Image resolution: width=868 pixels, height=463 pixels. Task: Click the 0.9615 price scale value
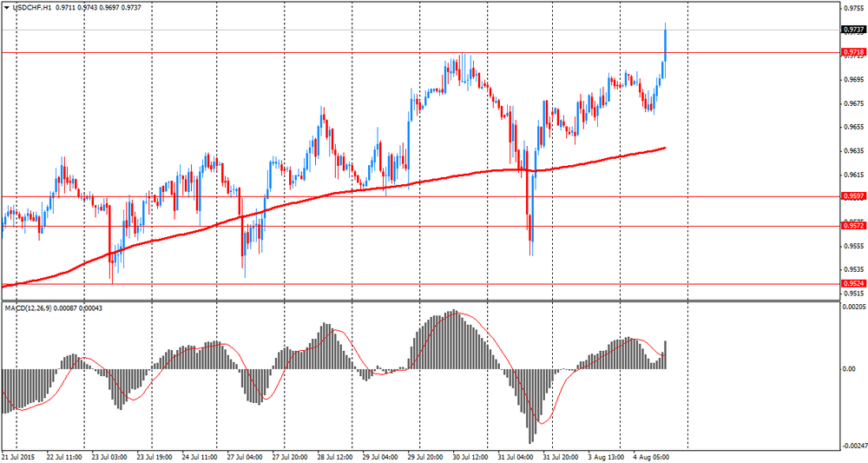click(853, 175)
